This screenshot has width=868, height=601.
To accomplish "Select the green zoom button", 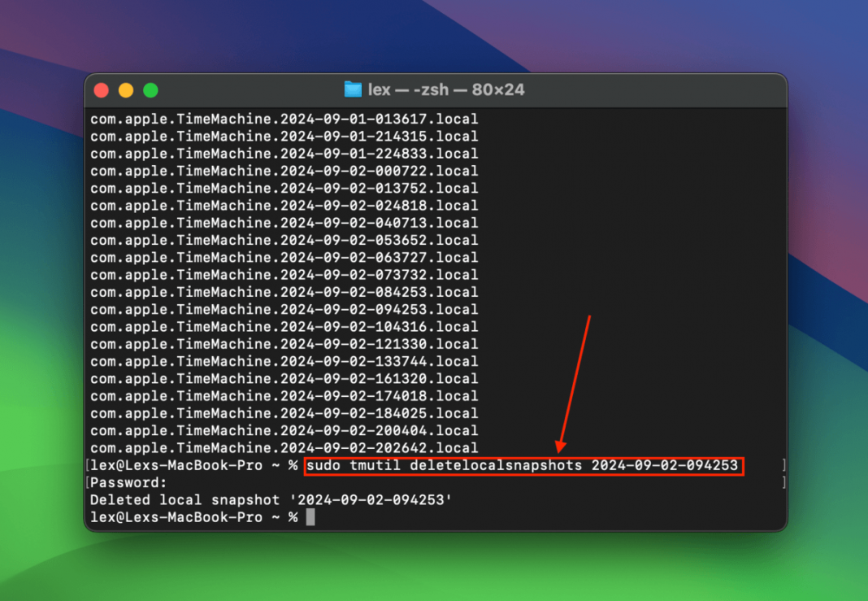I will click(150, 90).
